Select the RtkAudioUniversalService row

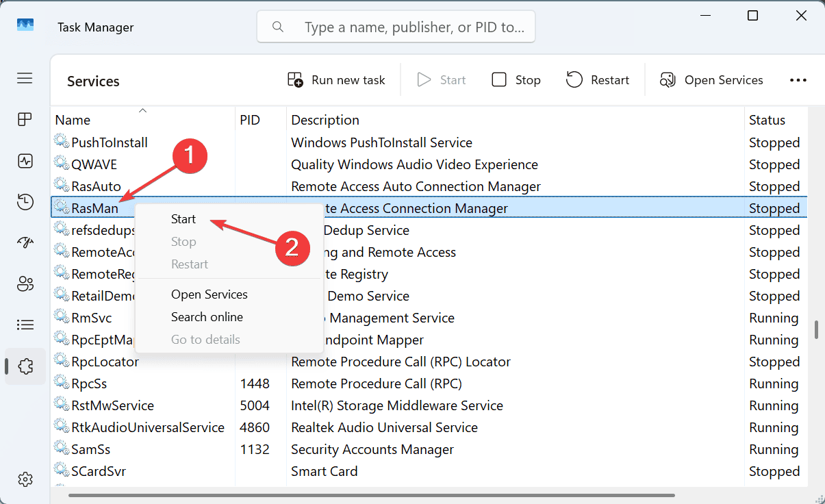tap(429, 427)
